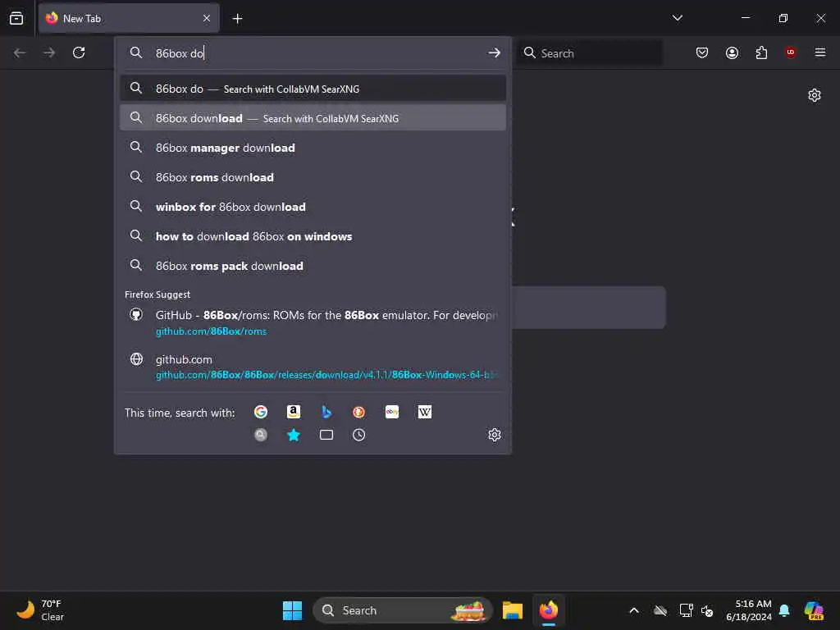Open OneDrive tray icon
Screen dimensions: 840x630
660,610
